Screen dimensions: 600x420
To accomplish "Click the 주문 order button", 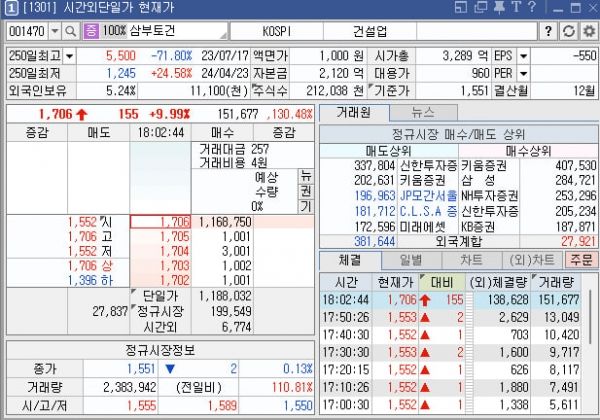I will 581,260.
